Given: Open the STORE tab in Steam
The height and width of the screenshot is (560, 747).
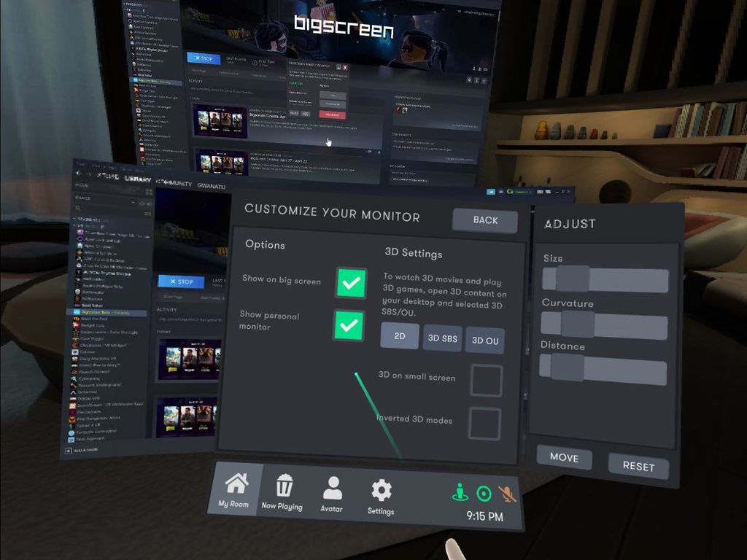Looking at the screenshot, I should coord(108,176).
